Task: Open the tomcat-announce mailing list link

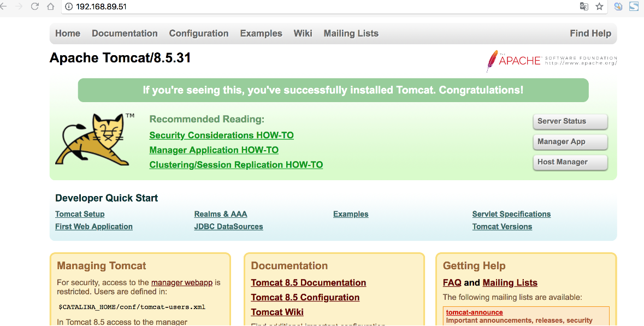Action: point(474,312)
